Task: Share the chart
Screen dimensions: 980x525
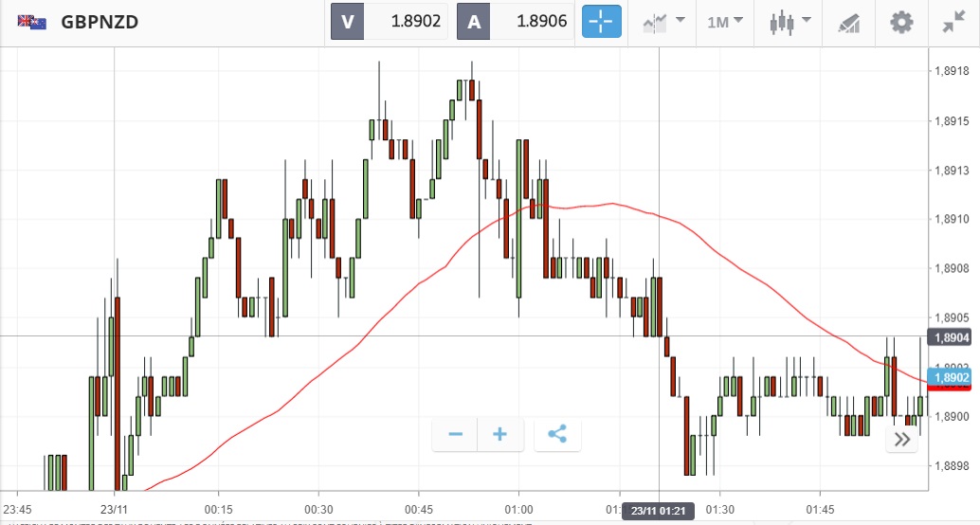Action: click(x=557, y=435)
